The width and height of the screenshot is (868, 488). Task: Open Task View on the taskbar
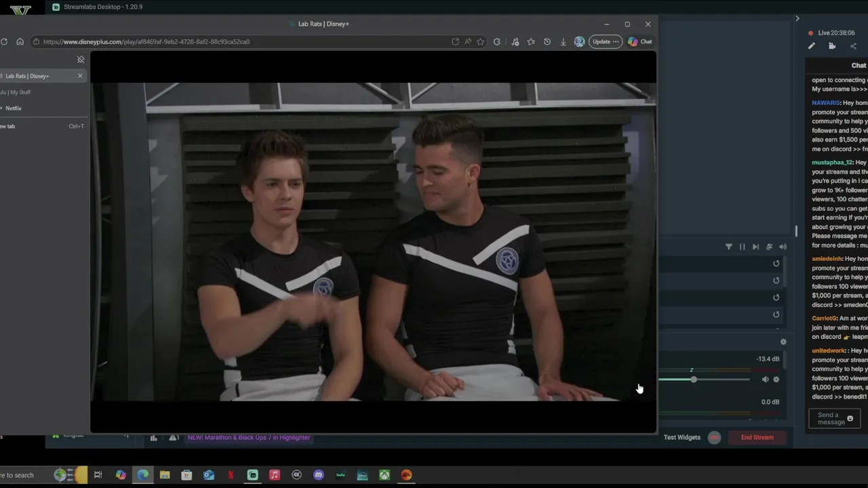pyautogui.click(x=98, y=475)
